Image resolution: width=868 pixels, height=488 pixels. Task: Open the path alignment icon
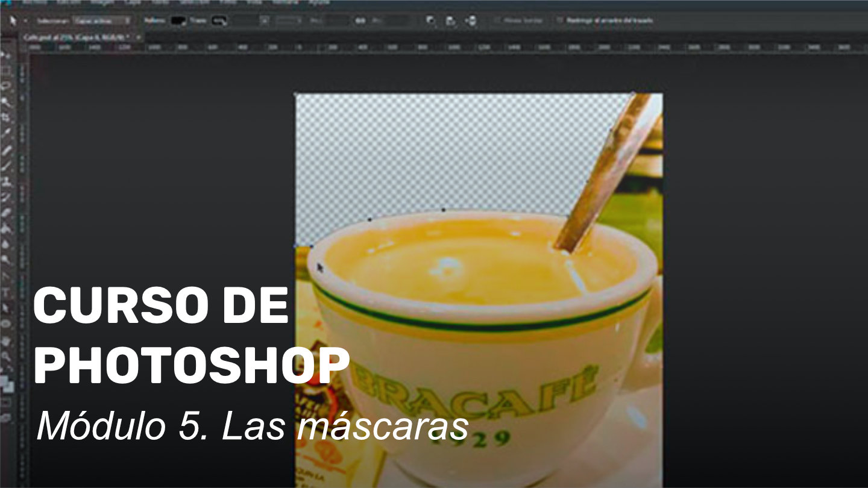pyautogui.click(x=450, y=20)
